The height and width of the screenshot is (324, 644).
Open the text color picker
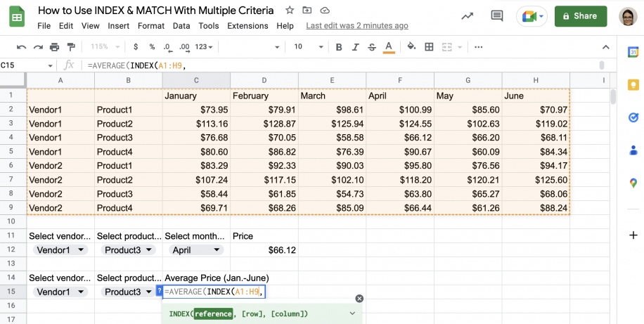(389, 47)
